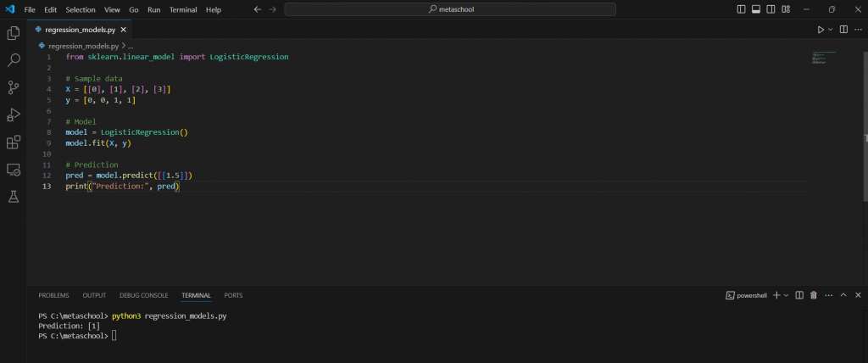868x363 pixels.
Task: Split the terminal pane
Action: pyautogui.click(x=799, y=295)
